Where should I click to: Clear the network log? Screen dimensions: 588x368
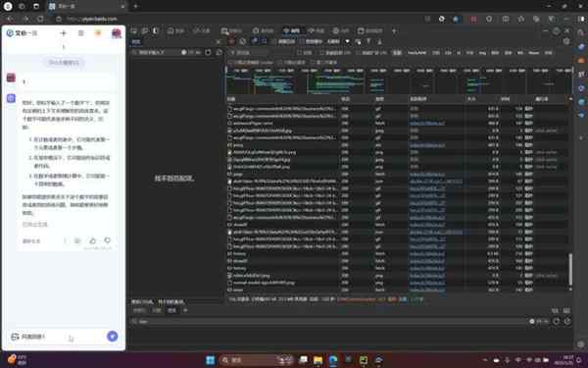coord(243,41)
